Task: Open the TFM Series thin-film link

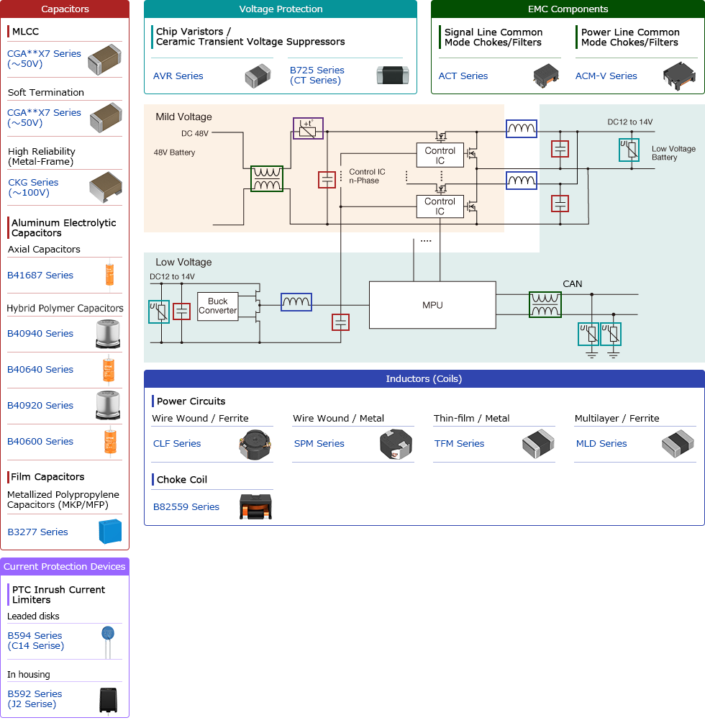Action: 459,443
